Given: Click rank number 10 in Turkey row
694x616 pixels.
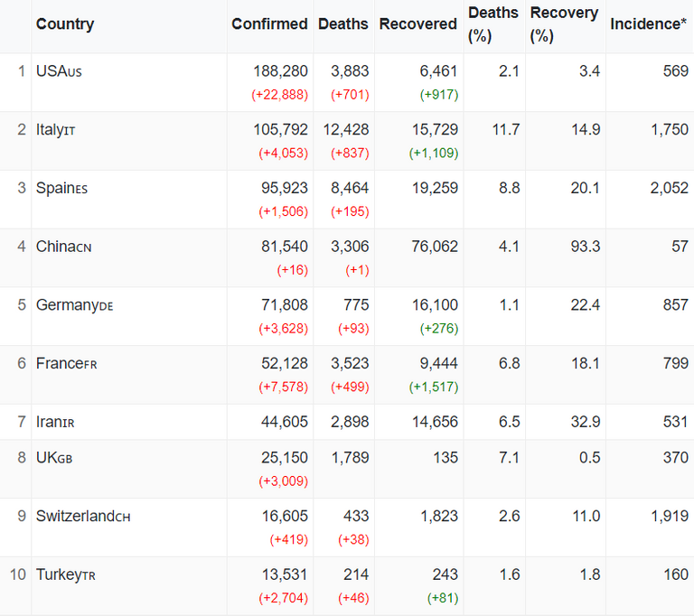Looking at the screenshot, I should (18, 574).
